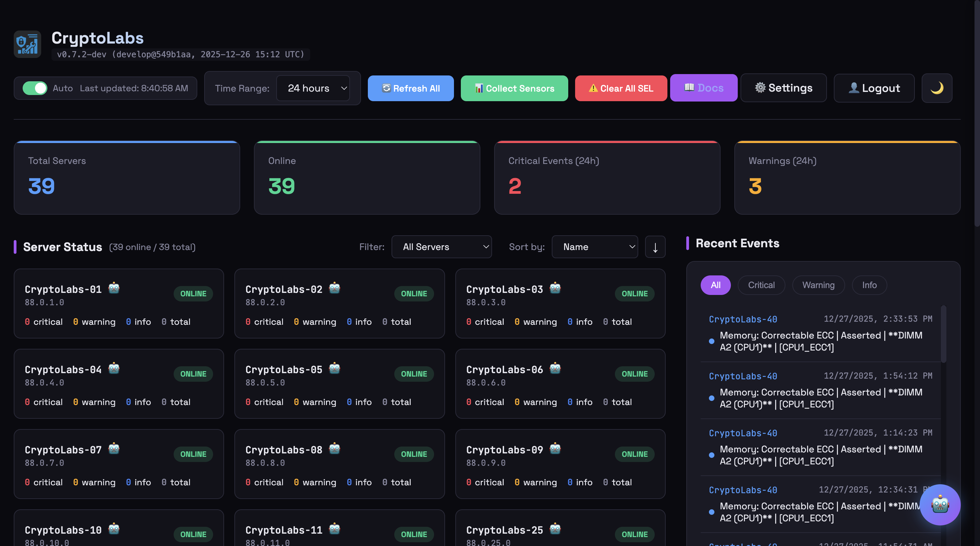Click the Clear All SEL button
The width and height of the screenshot is (980, 546).
coord(621,88)
